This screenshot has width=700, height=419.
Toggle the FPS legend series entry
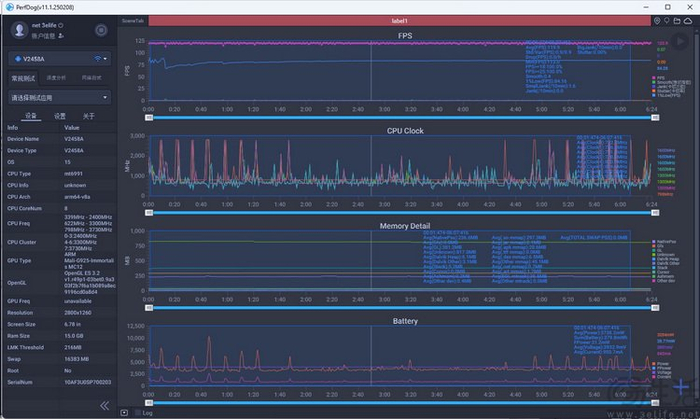pos(660,77)
